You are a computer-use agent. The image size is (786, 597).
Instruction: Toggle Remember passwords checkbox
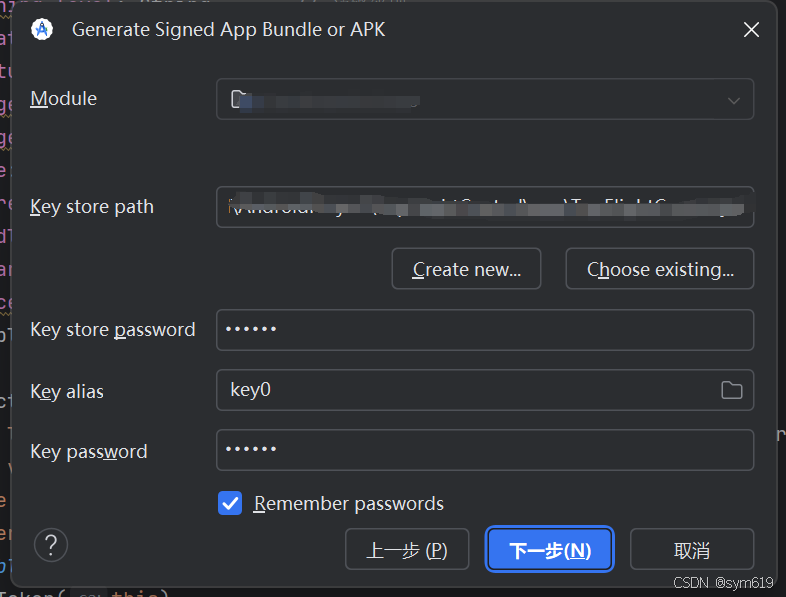230,503
